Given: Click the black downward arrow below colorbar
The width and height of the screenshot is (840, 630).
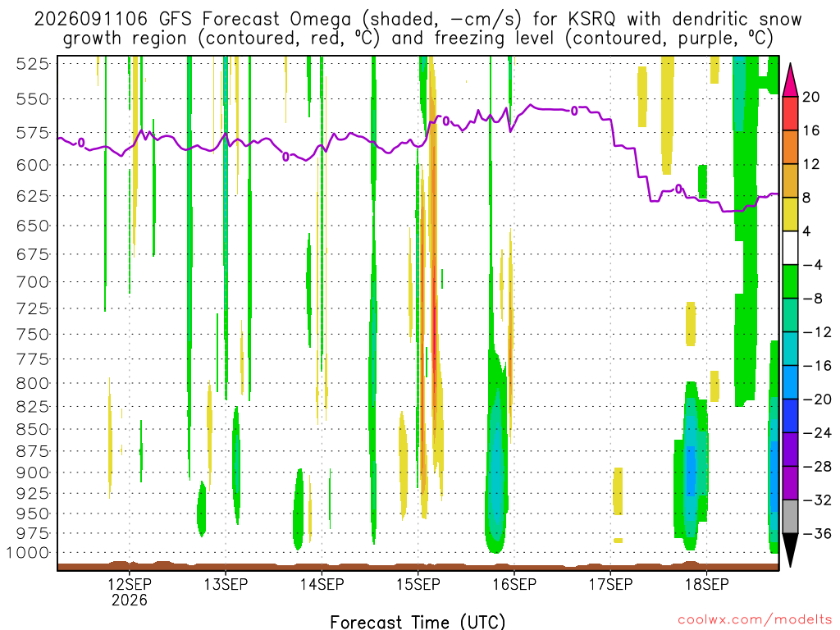Looking at the screenshot, I should 790,550.
